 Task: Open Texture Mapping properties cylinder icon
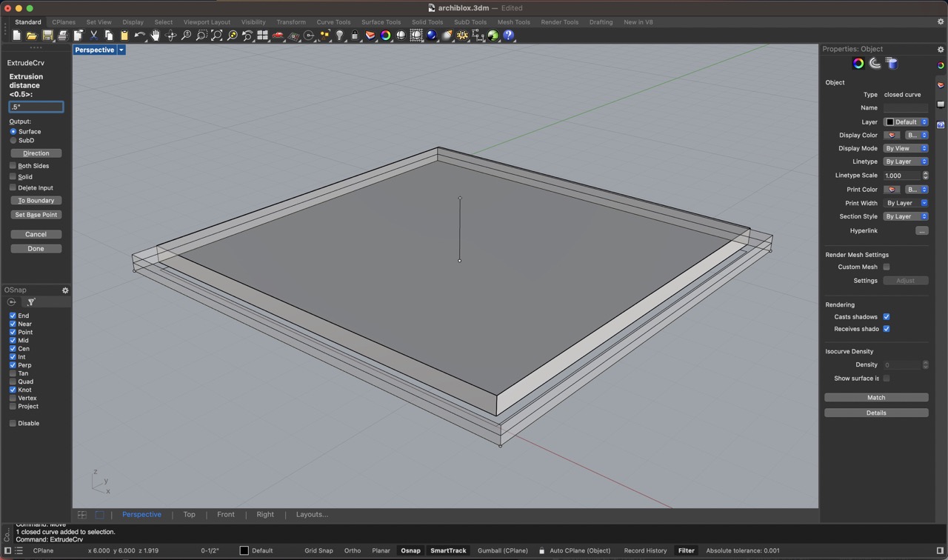[892, 64]
